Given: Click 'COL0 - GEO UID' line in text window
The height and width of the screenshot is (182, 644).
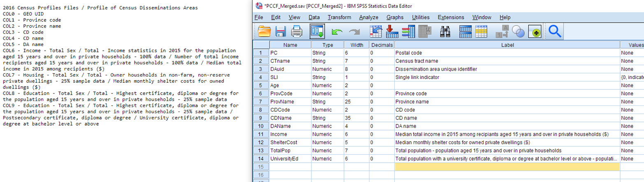Looking at the screenshot, I should (23, 14).
